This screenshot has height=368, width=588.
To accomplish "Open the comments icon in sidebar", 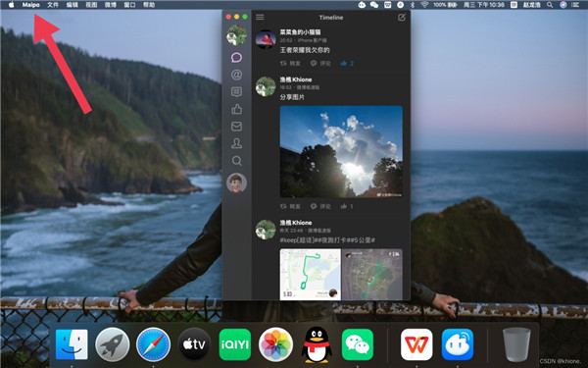I will [236, 92].
